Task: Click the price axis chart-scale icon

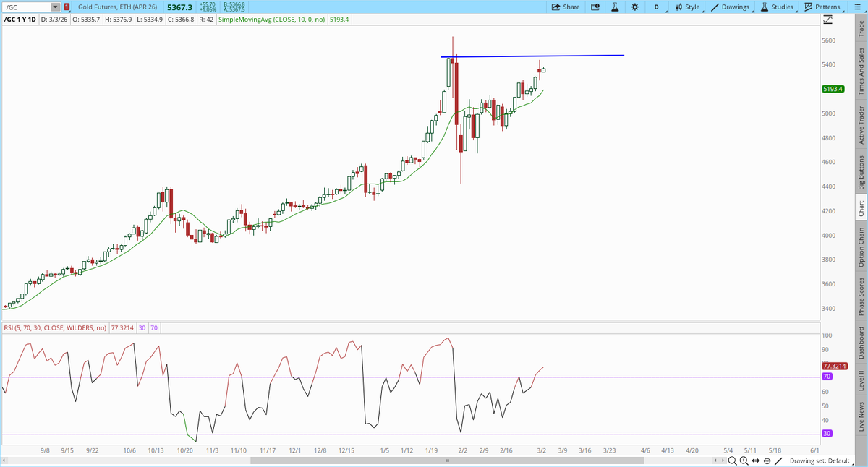Action: click(x=828, y=20)
